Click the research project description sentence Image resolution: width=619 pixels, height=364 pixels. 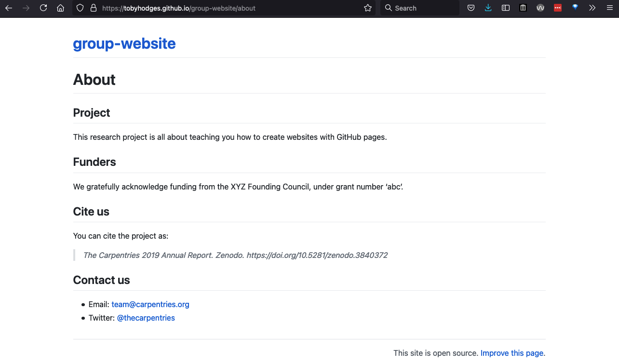[x=230, y=137]
